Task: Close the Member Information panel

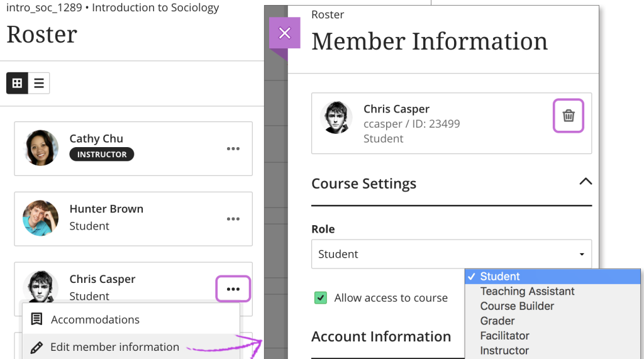Action: pyautogui.click(x=285, y=33)
